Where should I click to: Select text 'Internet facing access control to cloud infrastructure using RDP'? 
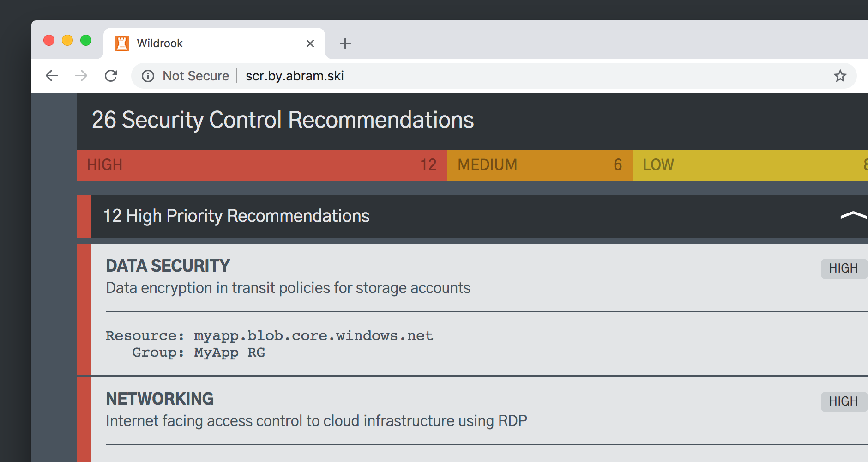click(316, 421)
